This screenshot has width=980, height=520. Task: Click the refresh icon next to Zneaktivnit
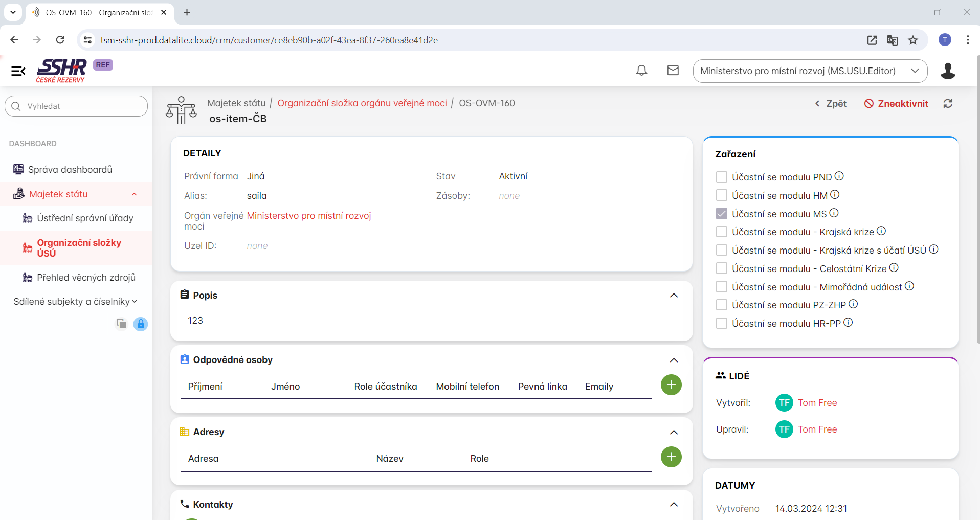click(948, 104)
